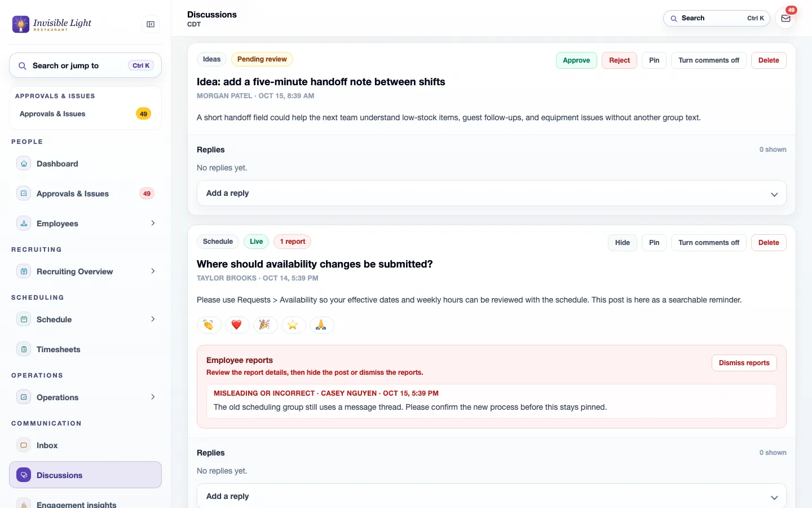Screen dimensions: 812x508
Task: Hide the availability changes post
Action: pos(623,243)
